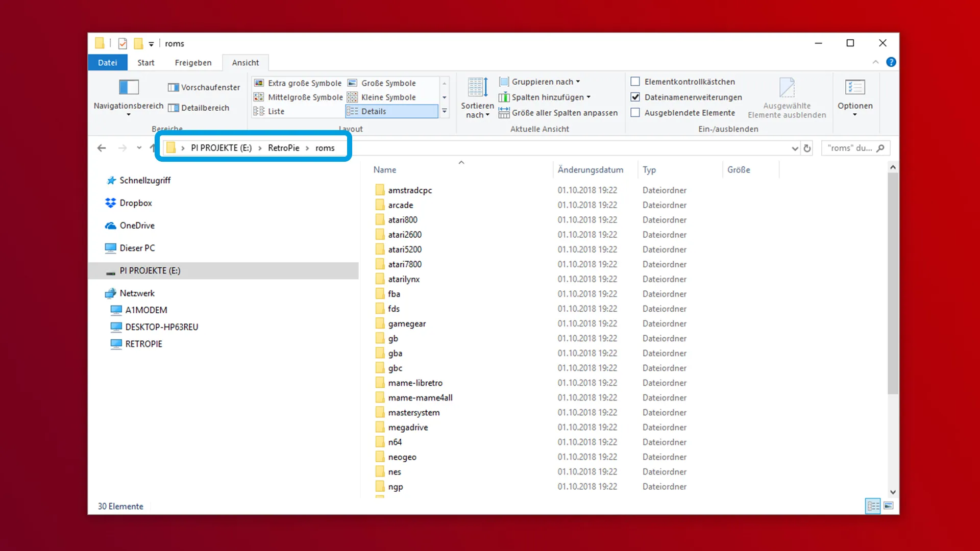Select the atarilynx folder
980x551 pixels.
click(404, 279)
